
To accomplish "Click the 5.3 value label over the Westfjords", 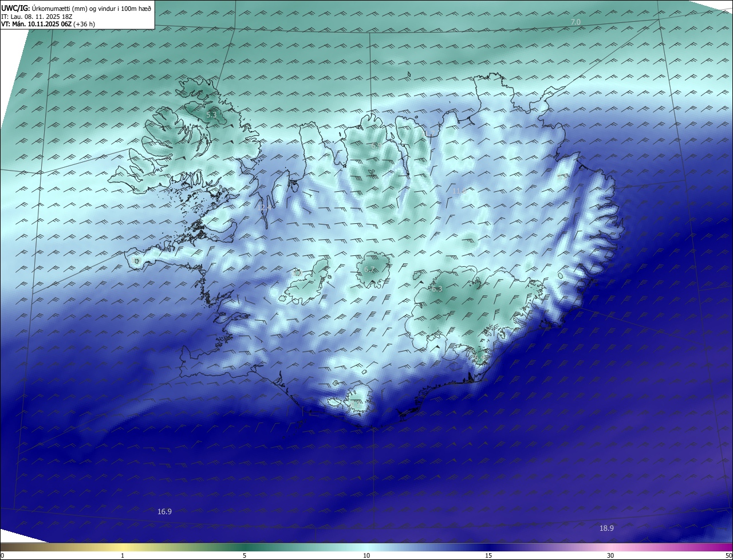I will [211, 115].
